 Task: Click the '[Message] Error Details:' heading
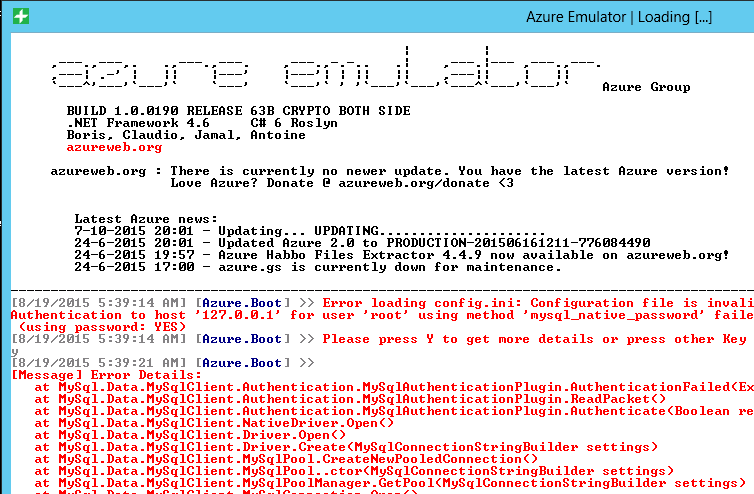[x=106, y=375]
